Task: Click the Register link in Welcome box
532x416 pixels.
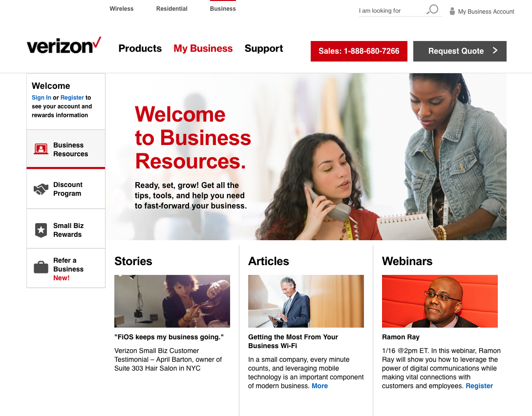Action: click(72, 98)
